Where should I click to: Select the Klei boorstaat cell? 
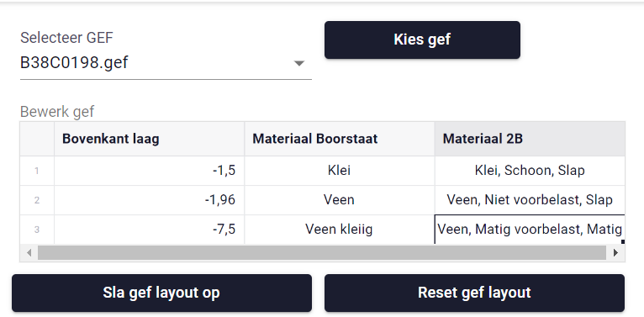click(340, 171)
